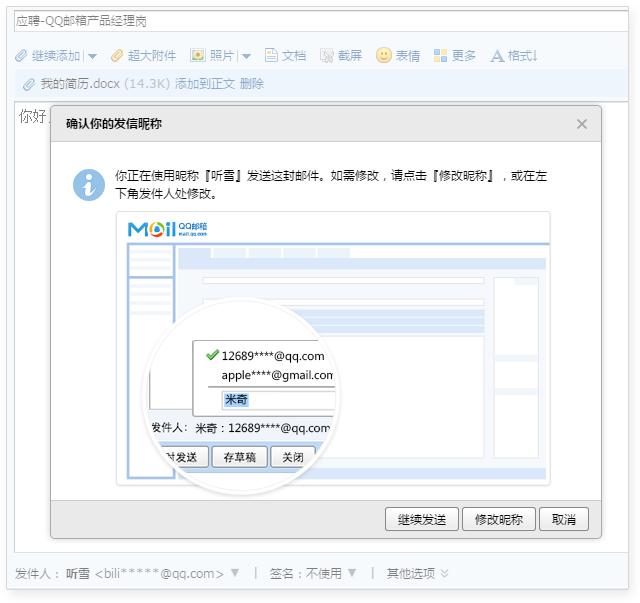Click the 超大附件 paperclip icon

[117, 55]
